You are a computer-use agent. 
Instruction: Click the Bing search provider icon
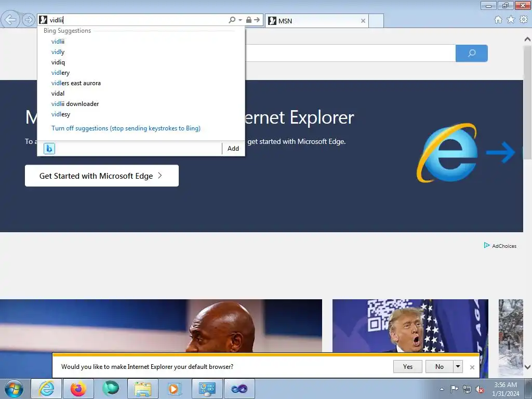(49, 148)
